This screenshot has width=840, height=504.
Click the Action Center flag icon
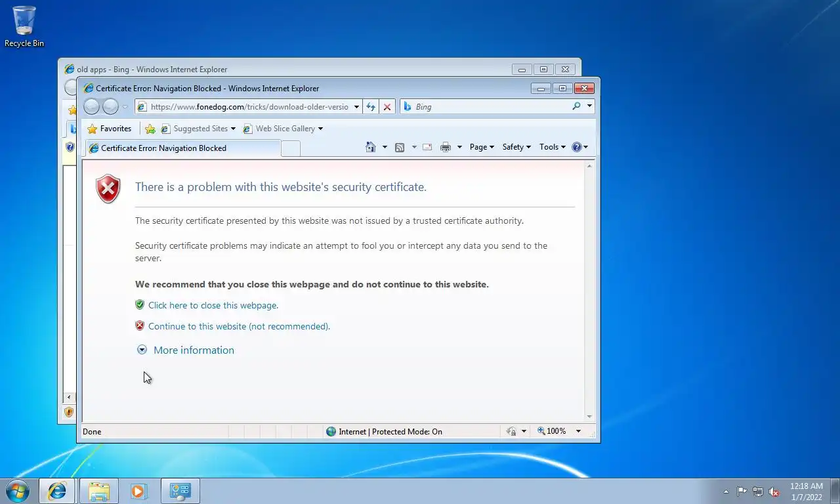[x=742, y=492]
